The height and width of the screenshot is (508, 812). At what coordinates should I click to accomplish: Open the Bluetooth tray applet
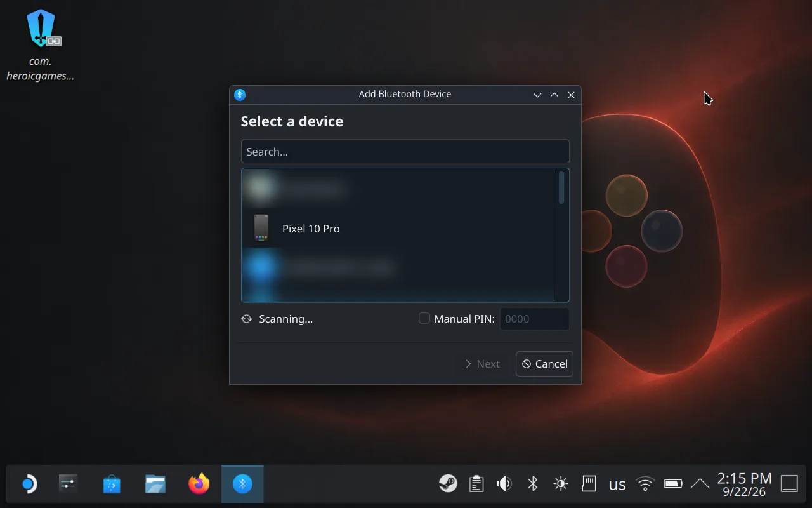pyautogui.click(x=533, y=484)
